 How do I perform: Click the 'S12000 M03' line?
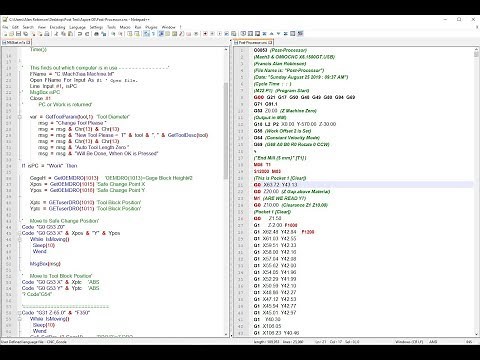click(x=267, y=171)
